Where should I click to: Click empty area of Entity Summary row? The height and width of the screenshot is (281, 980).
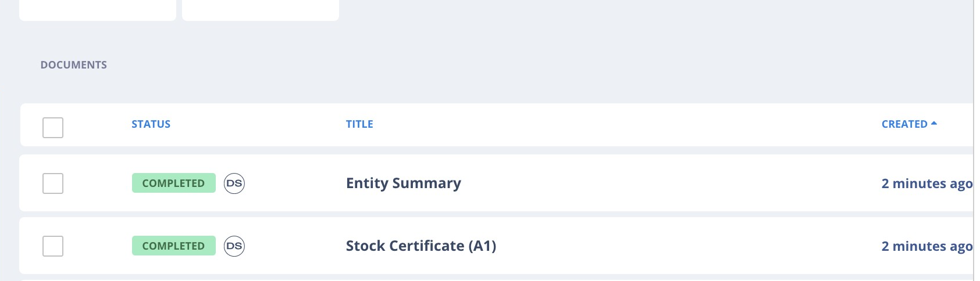[x=669, y=183]
